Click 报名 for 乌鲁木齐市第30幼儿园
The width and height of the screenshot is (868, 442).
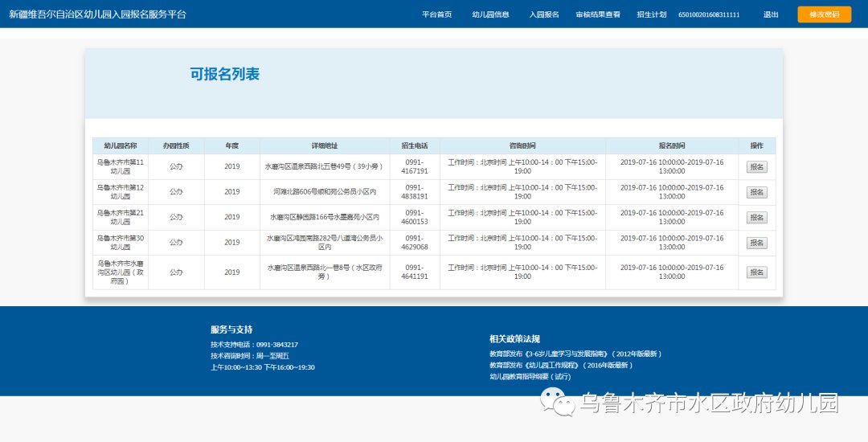pyautogui.click(x=756, y=243)
